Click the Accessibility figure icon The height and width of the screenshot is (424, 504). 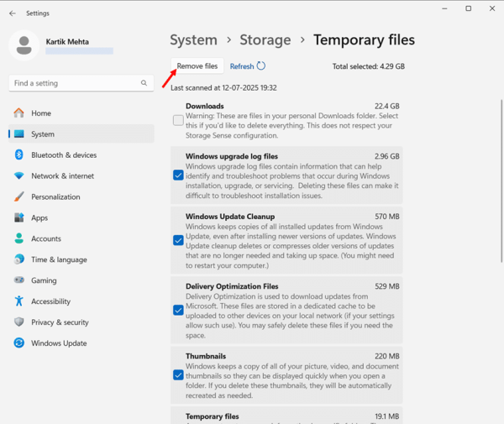tap(19, 301)
